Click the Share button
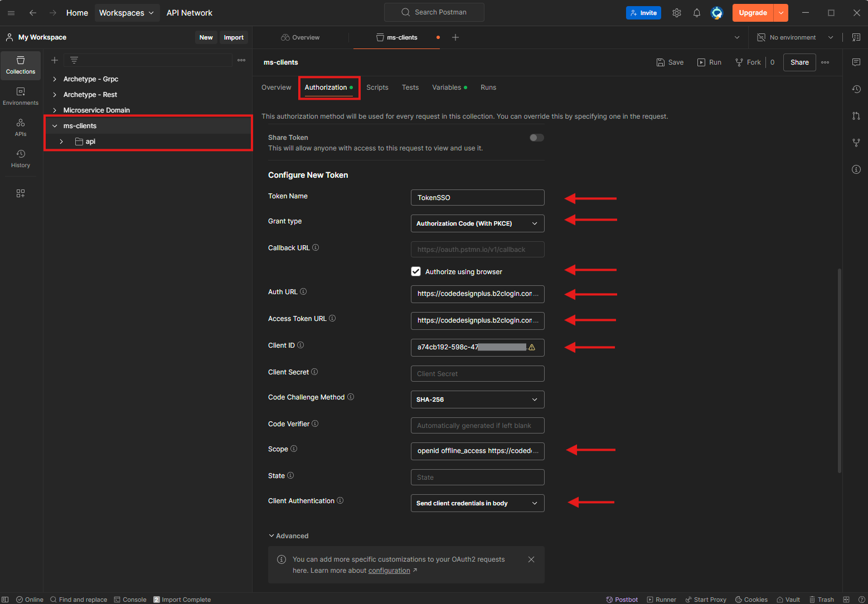This screenshot has width=868, height=604. click(799, 62)
